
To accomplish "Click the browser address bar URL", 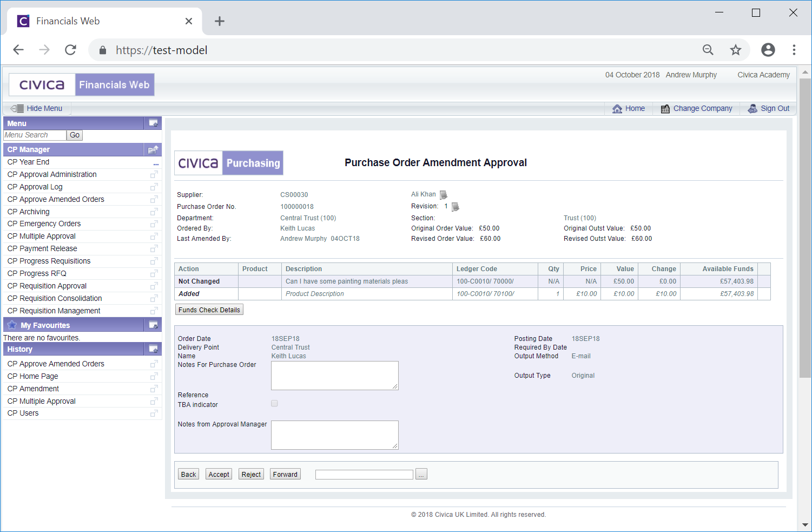I will point(162,50).
